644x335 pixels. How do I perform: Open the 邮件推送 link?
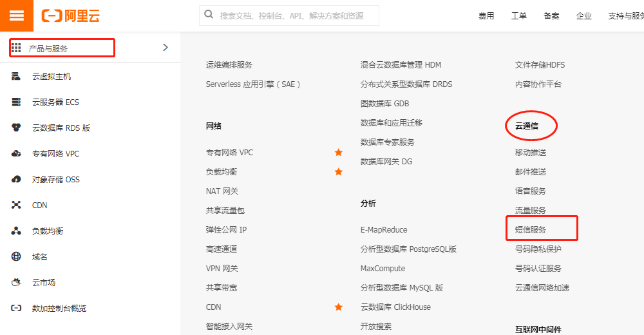click(531, 172)
